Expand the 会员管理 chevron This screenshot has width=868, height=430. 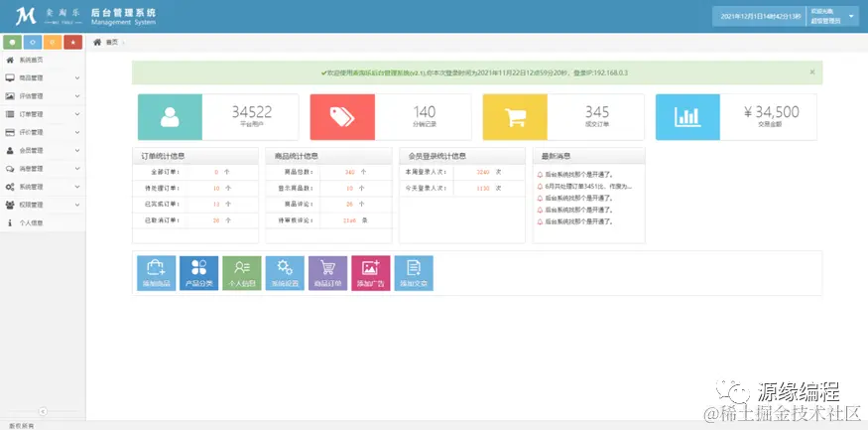[77, 150]
